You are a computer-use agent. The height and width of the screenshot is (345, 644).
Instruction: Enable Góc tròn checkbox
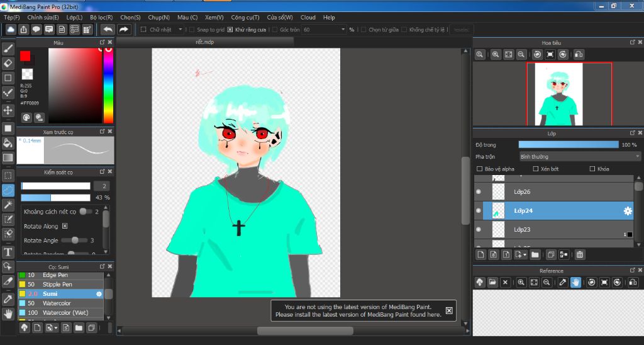(x=275, y=30)
